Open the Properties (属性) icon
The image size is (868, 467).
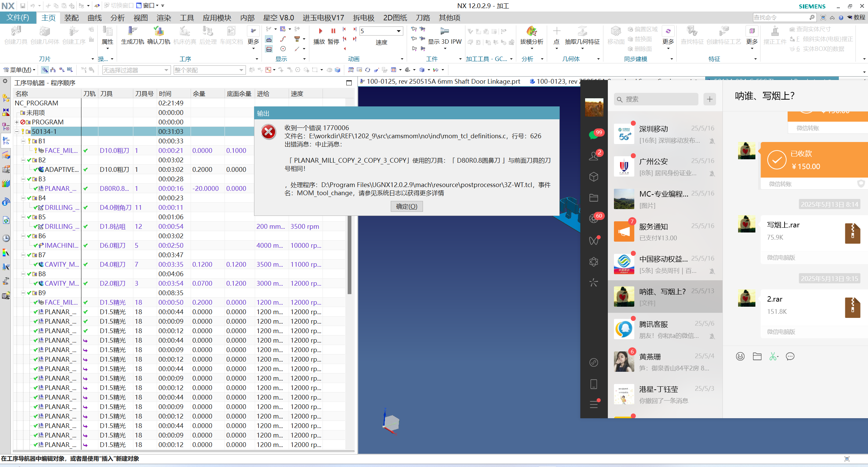pyautogui.click(x=108, y=32)
